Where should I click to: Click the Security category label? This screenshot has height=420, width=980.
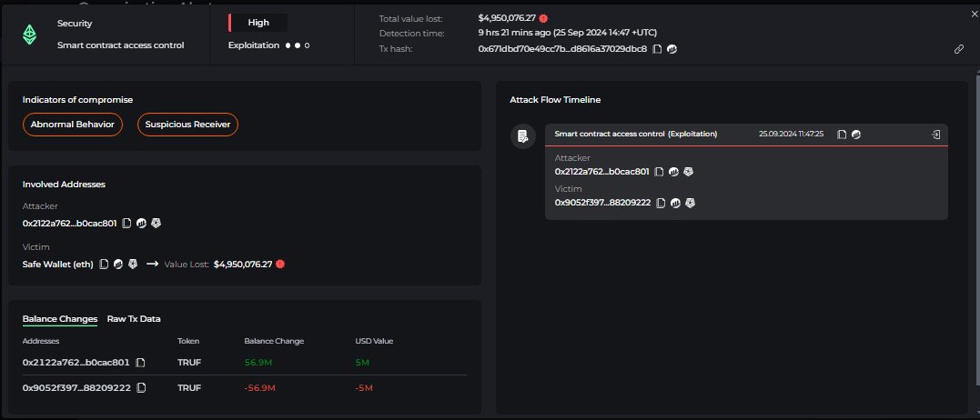75,24
